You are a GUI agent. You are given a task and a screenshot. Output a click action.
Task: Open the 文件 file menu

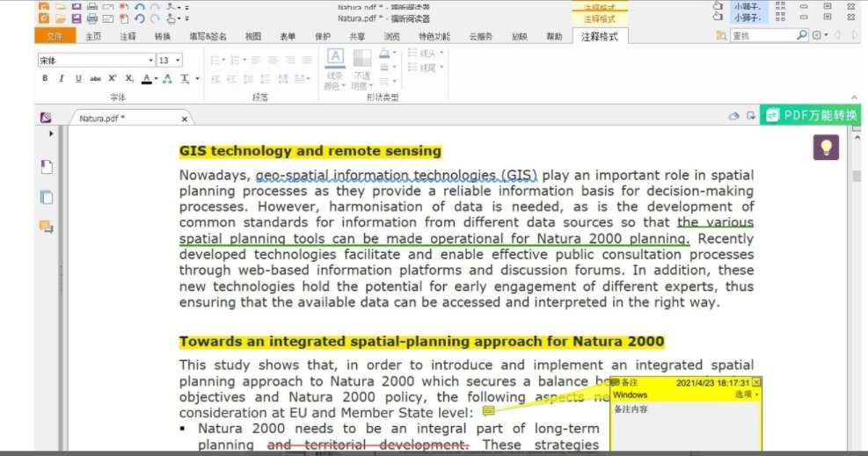point(55,36)
